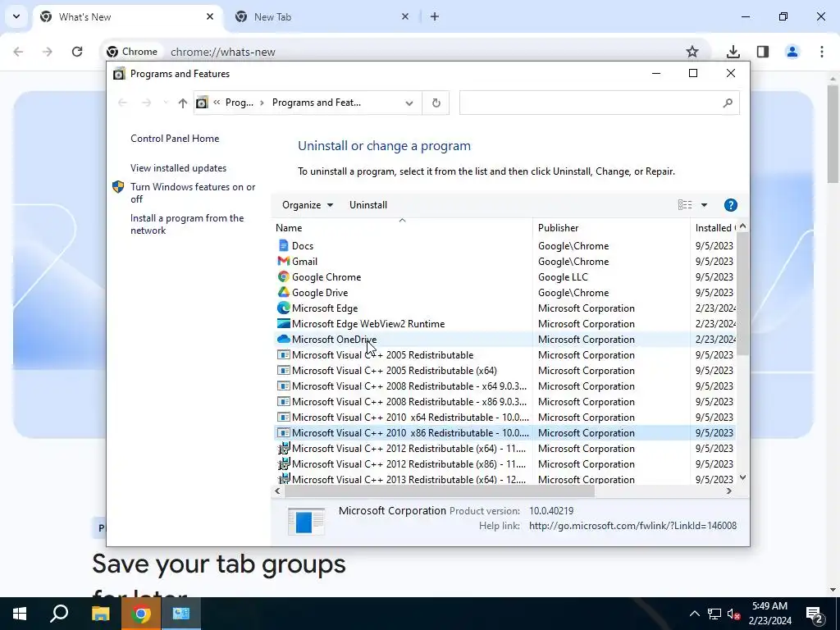Click the Google Drive icon in program list
This screenshot has width=840, height=630.
click(283, 293)
